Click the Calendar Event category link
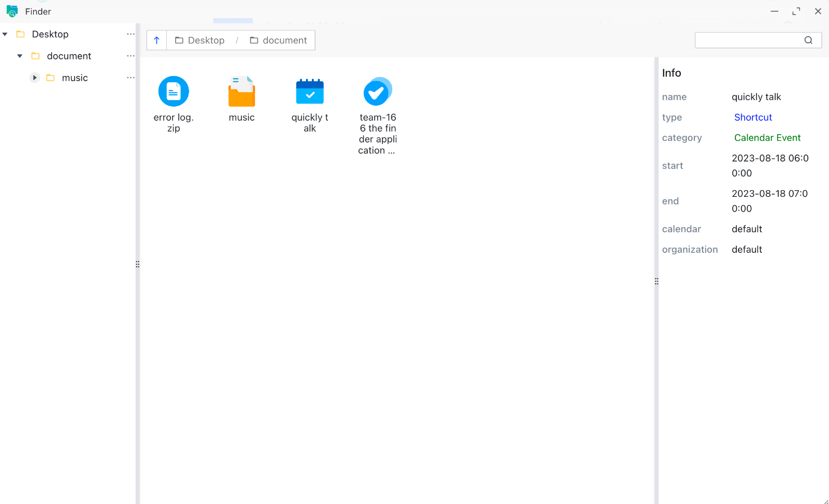The image size is (829, 504). (x=767, y=138)
